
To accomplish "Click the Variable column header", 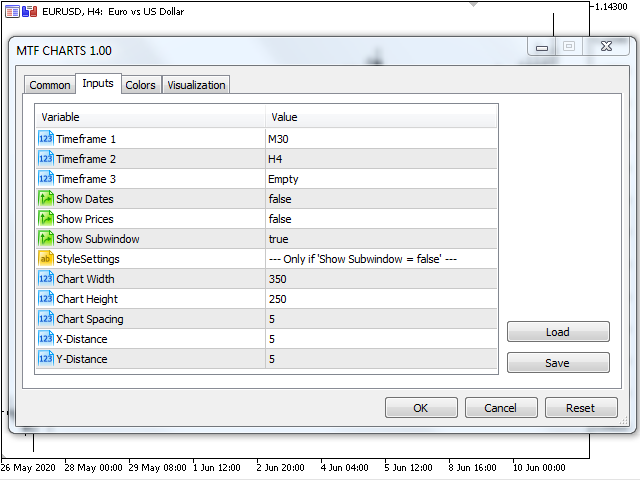I will pos(151,117).
